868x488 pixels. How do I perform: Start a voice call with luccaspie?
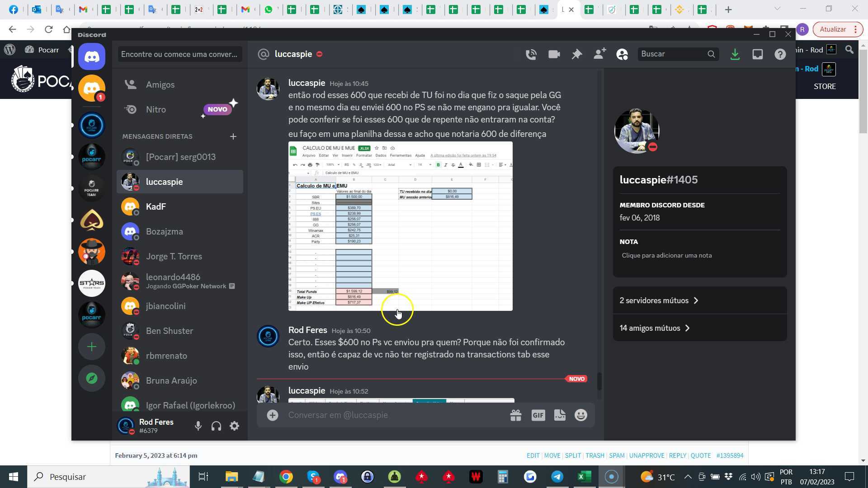point(531,54)
